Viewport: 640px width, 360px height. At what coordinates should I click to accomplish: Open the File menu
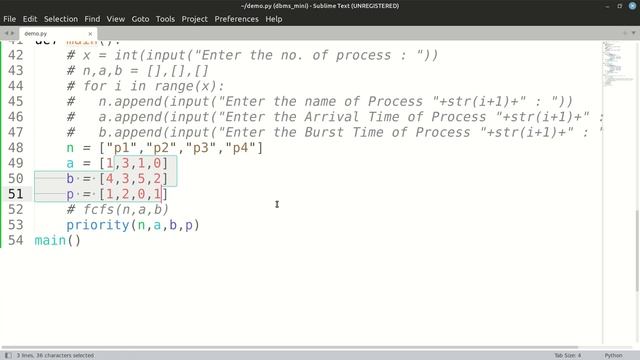pos(9,19)
